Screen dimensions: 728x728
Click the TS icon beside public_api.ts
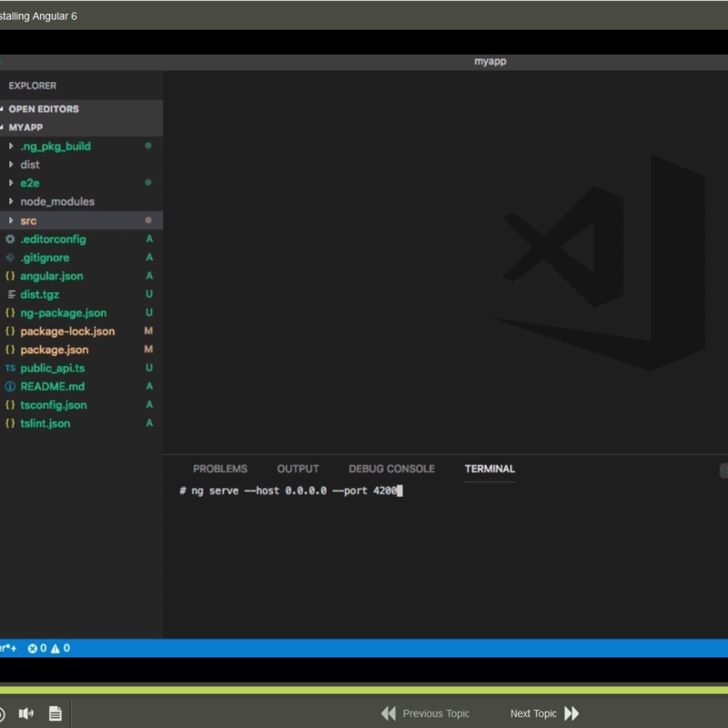[x=10, y=368]
